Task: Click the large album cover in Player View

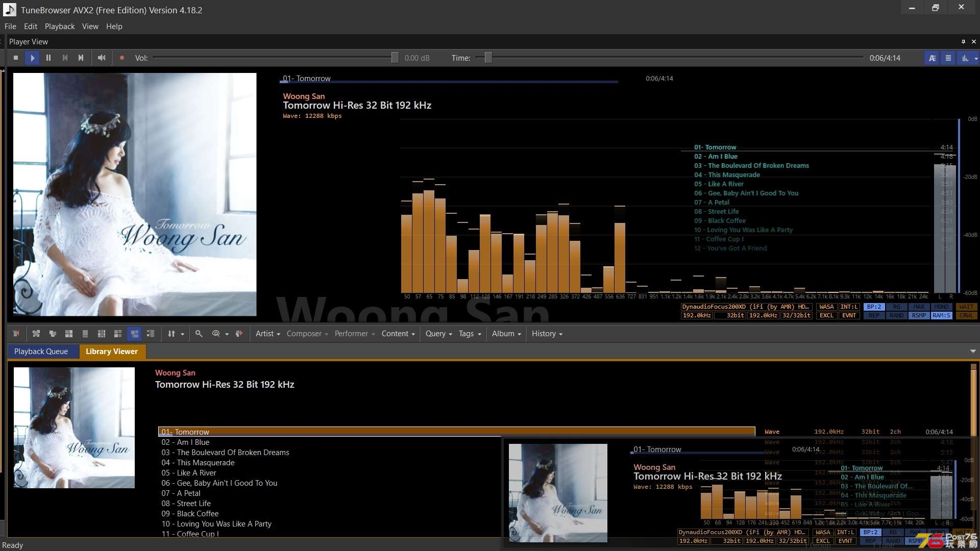Action: tap(135, 194)
